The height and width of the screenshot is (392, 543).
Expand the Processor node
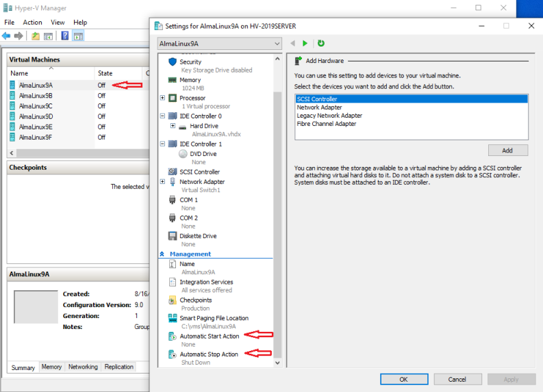162,98
